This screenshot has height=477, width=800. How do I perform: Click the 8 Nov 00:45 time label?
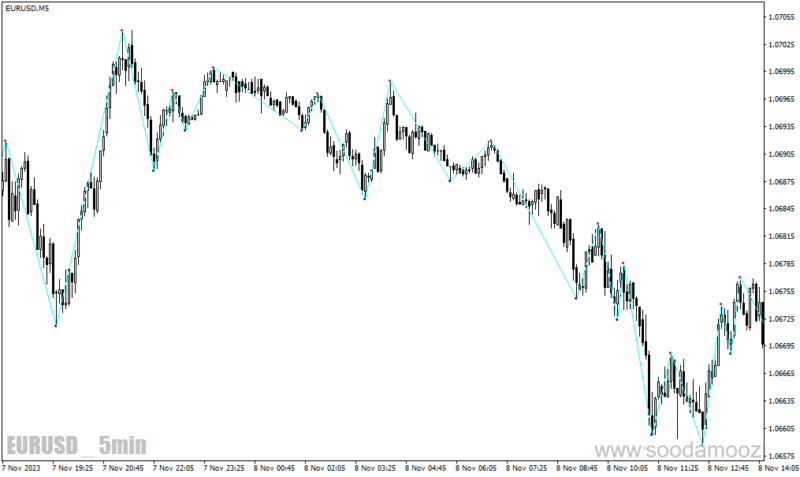tap(274, 468)
